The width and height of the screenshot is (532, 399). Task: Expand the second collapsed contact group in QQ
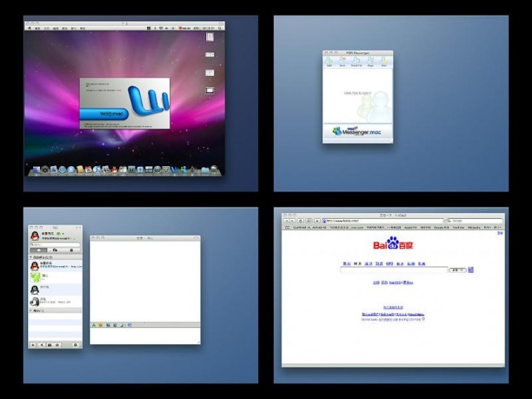[x=30, y=310]
